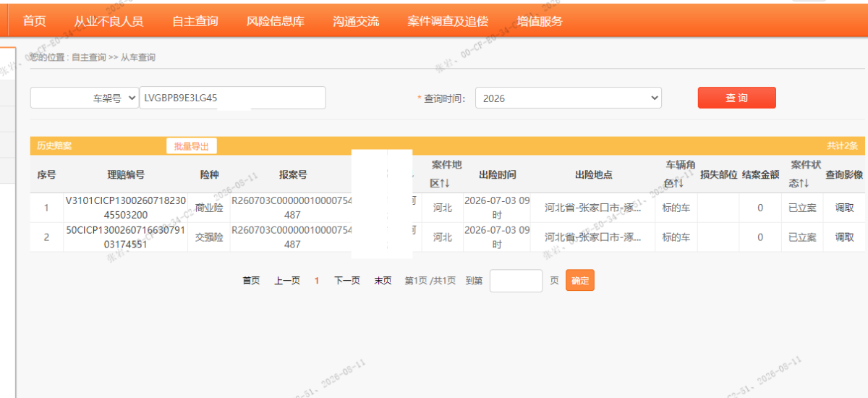868x398 pixels.
Task: Click the 到第 page number input
Action: [x=516, y=281]
